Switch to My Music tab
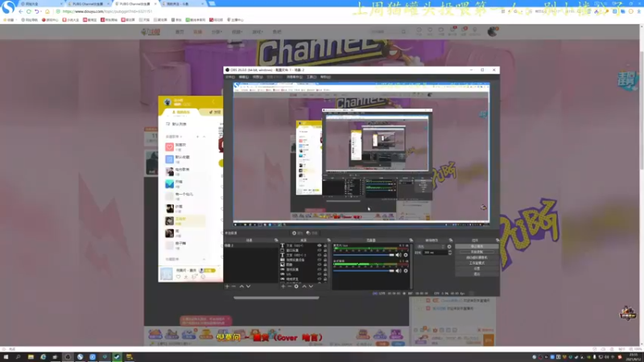This screenshot has width=644, height=362. 181,112
